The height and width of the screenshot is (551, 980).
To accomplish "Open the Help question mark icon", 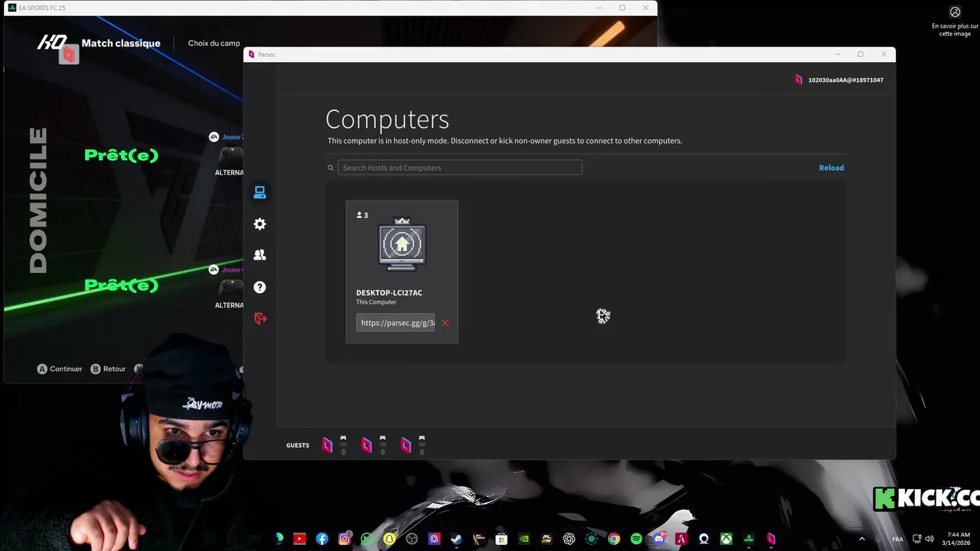I will coord(260,287).
